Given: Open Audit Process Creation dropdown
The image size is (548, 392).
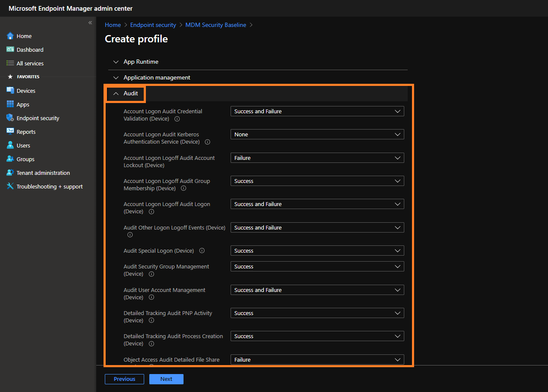Looking at the screenshot, I should [x=317, y=336].
